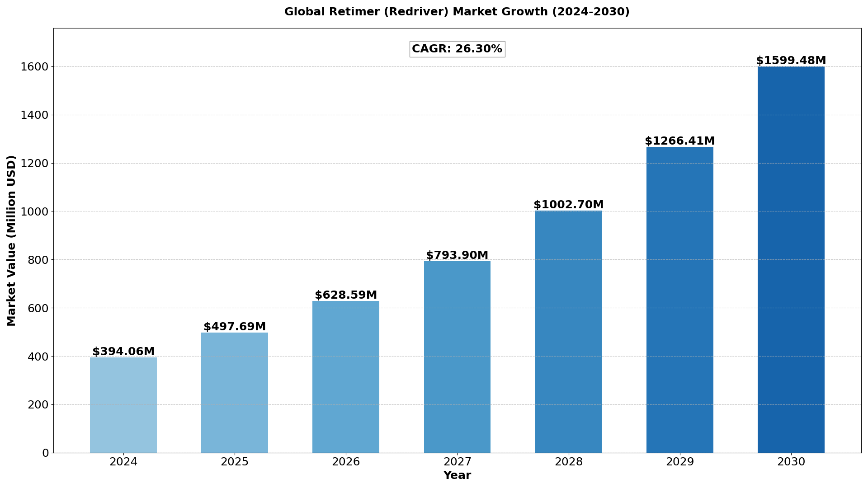
Task: Click the x-axis tick label '2029'
Action: pos(680,462)
